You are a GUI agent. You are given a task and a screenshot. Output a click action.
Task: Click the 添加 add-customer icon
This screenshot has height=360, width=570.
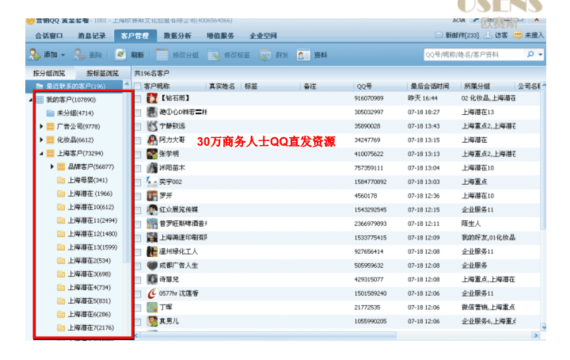(35, 55)
